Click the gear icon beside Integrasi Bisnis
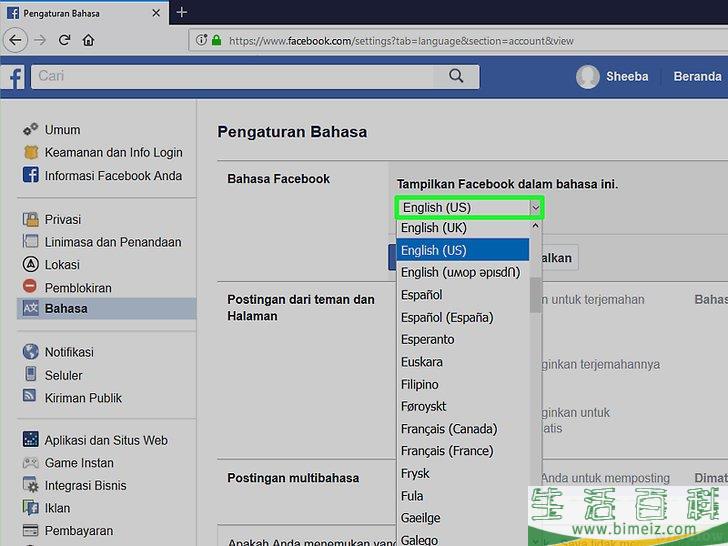728x546 pixels. (31, 485)
